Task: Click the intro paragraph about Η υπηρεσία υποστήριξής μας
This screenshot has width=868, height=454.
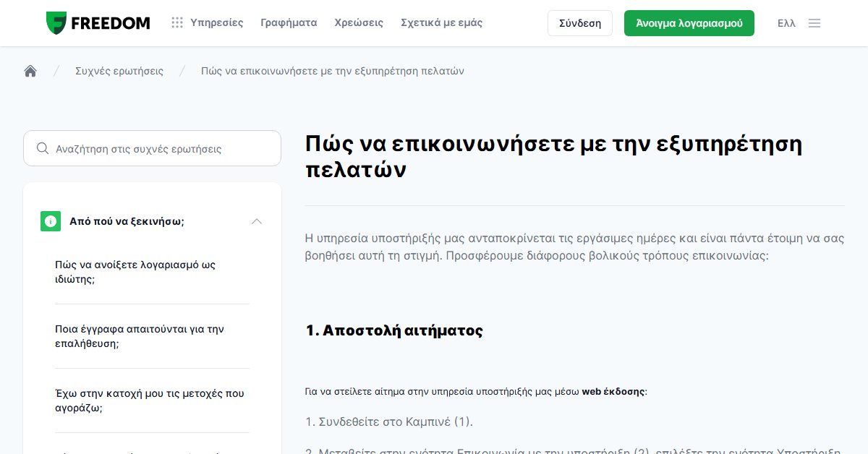Action: pyautogui.click(x=575, y=247)
